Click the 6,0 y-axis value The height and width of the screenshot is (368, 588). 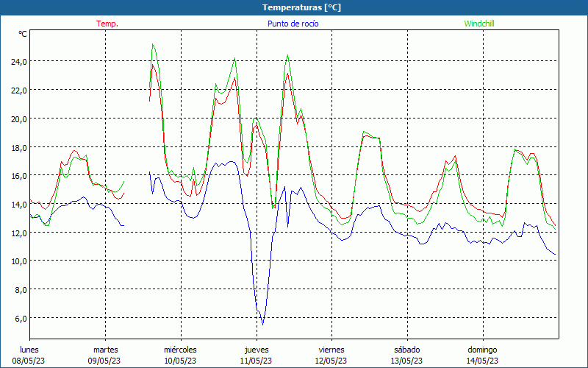21,318
